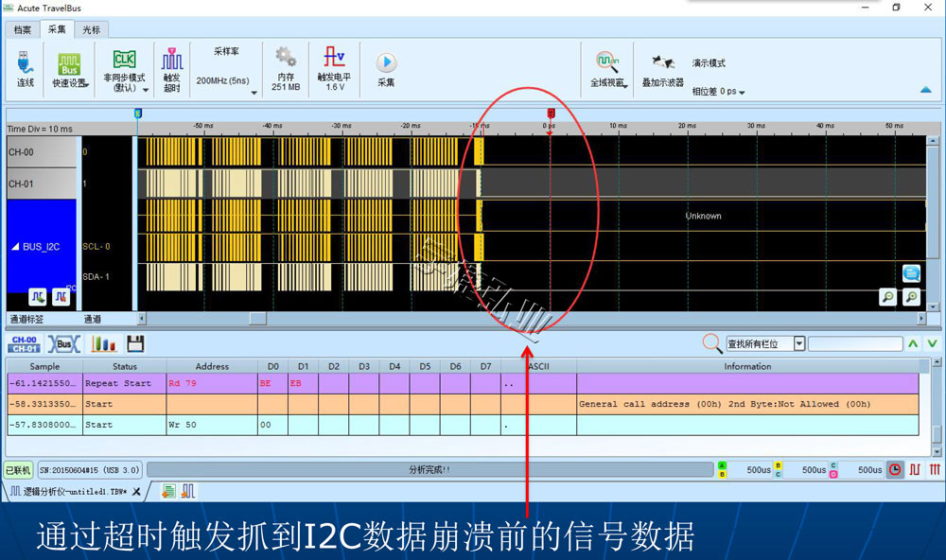
Task: Open the blue comment bubble icon
Action: coord(911,273)
